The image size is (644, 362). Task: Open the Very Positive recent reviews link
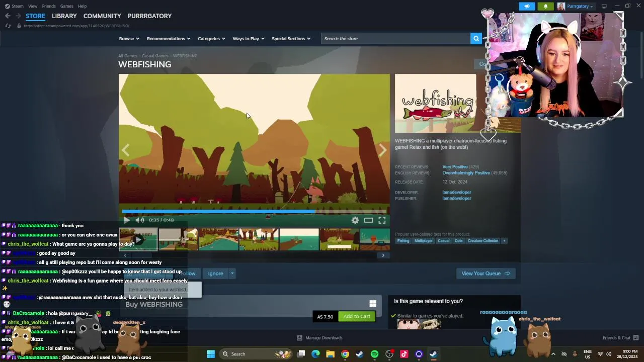(x=455, y=167)
